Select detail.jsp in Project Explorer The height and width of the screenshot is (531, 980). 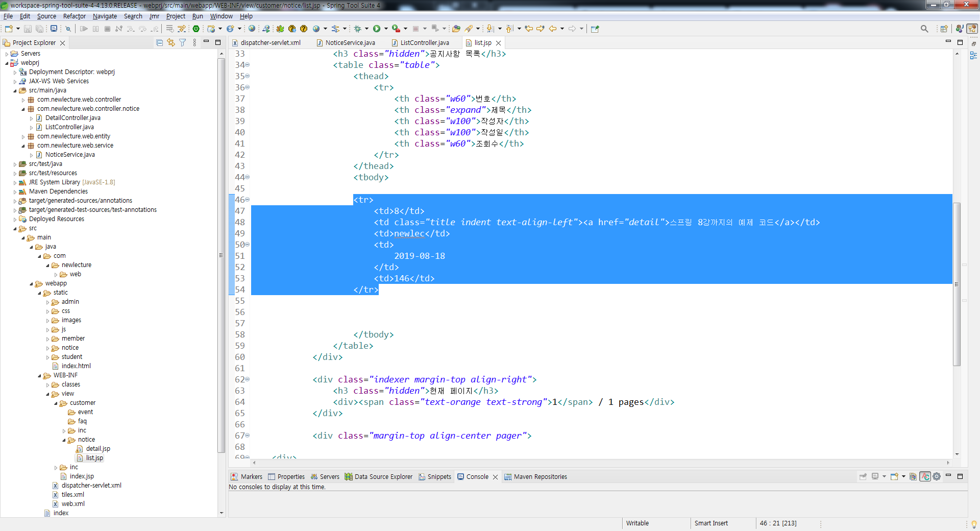pos(98,449)
